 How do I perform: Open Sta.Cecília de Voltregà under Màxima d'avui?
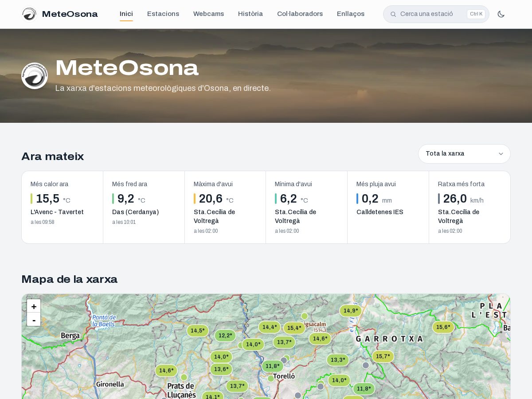pyautogui.click(x=215, y=216)
